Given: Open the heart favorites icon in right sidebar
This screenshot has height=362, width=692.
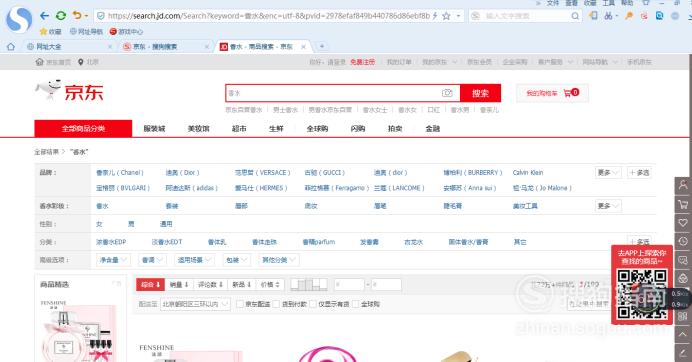Looking at the screenshot, I should (x=683, y=223).
